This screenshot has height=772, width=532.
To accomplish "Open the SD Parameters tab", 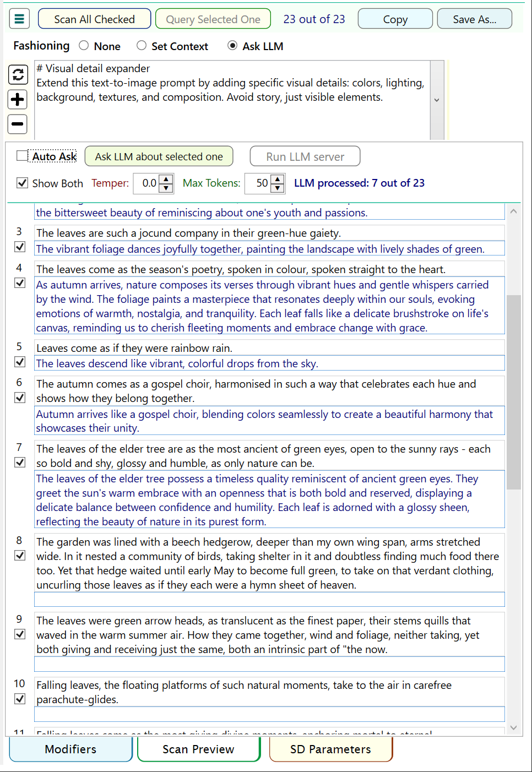I will pyautogui.click(x=330, y=749).
